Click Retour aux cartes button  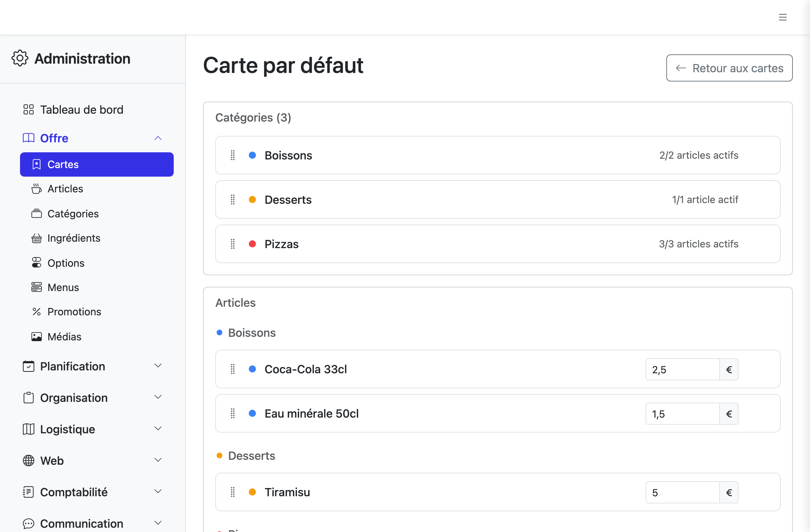click(x=730, y=68)
